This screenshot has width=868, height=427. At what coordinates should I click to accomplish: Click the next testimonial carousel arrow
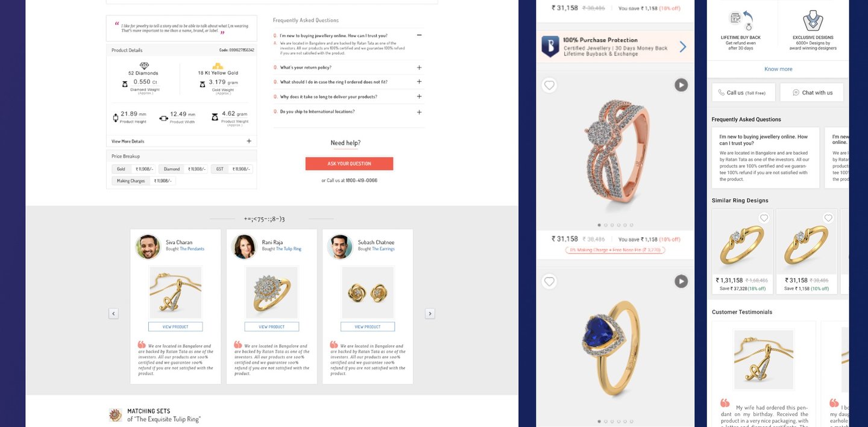pyautogui.click(x=430, y=313)
